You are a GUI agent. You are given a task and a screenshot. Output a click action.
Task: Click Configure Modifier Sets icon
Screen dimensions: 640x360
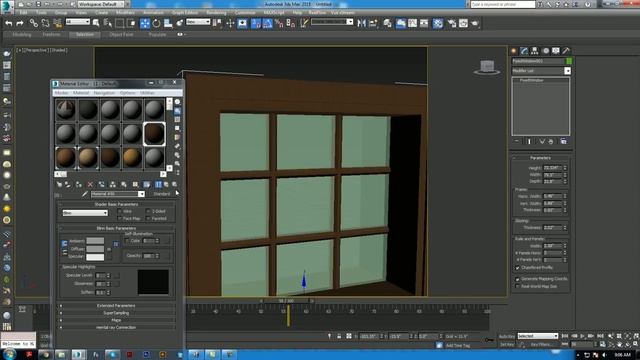point(564,142)
